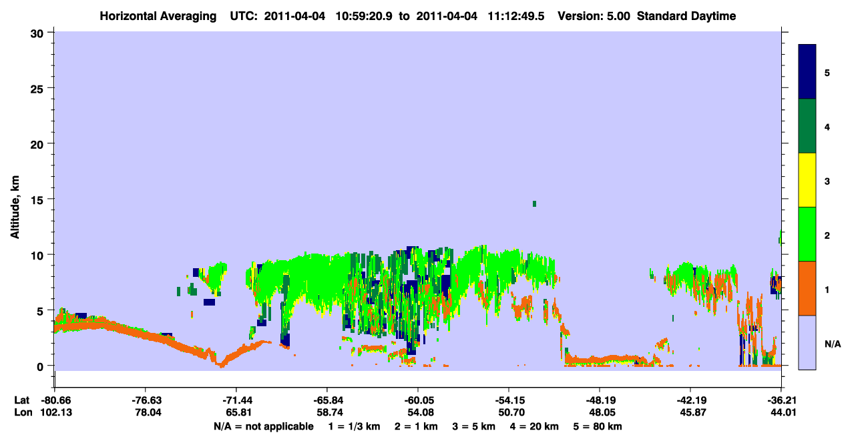Click the colorbar label '4'
Screen dimensions: 868x445
pyautogui.click(x=827, y=126)
